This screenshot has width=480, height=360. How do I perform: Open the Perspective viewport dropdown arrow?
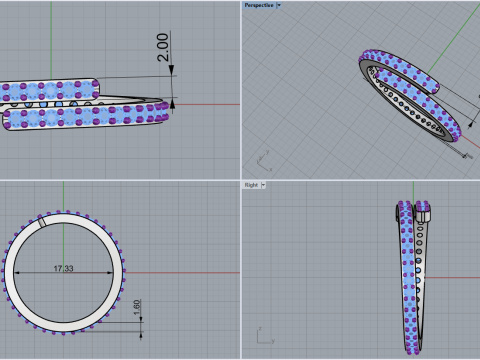[279, 5]
